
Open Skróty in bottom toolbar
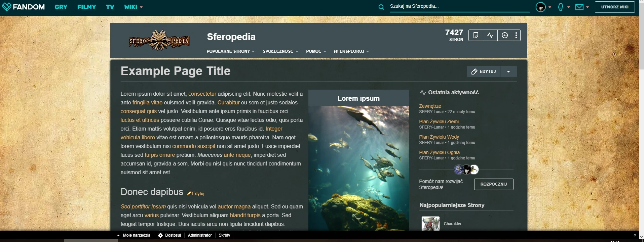(224, 235)
